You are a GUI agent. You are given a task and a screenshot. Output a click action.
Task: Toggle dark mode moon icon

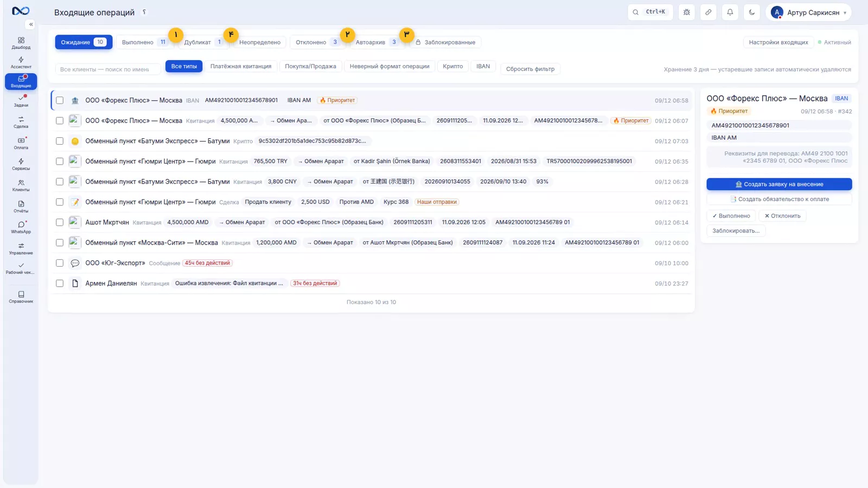pyautogui.click(x=752, y=12)
